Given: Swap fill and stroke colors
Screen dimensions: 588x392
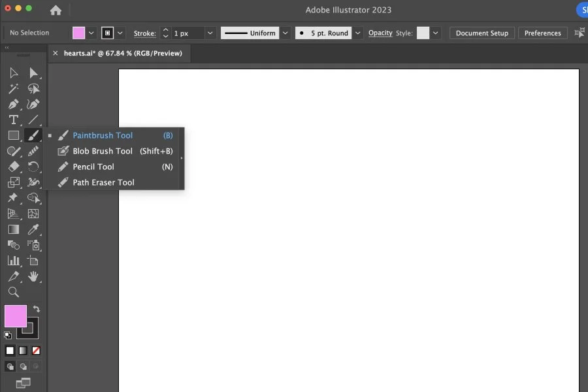Looking at the screenshot, I should [37, 309].
